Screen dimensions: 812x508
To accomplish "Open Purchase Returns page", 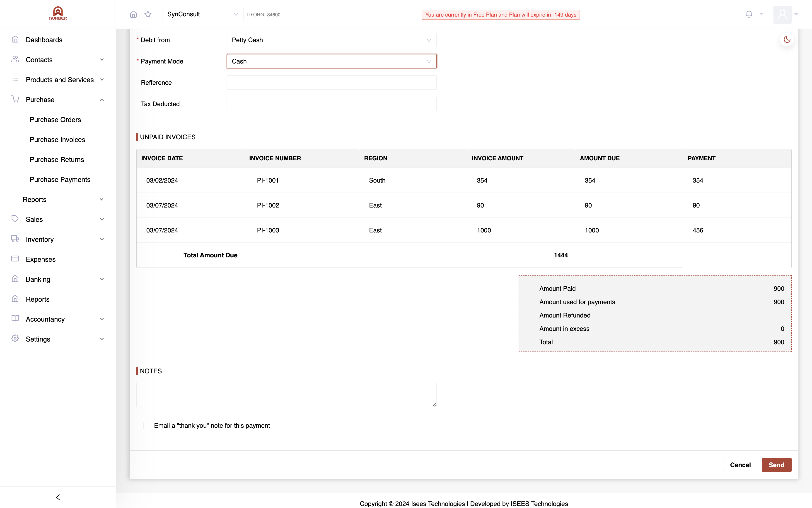I will pos(57,160).
